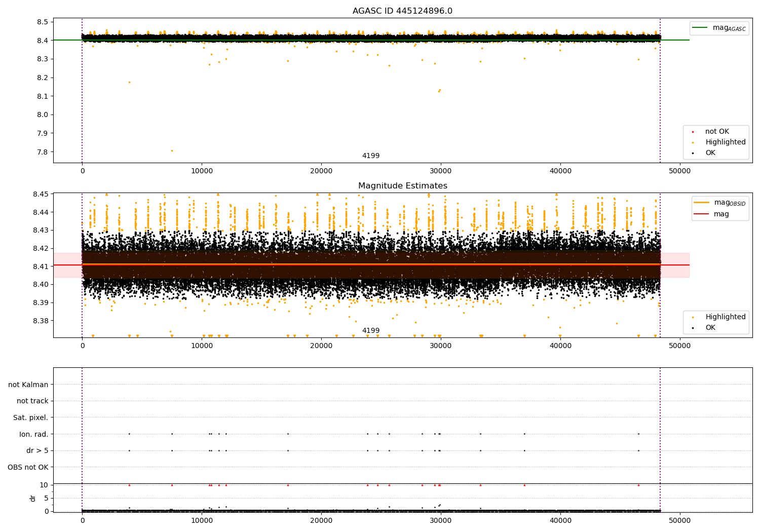Click the 'AGASC ID 445124896.0' plot title

pyautogui.click(x=402, y=11)
